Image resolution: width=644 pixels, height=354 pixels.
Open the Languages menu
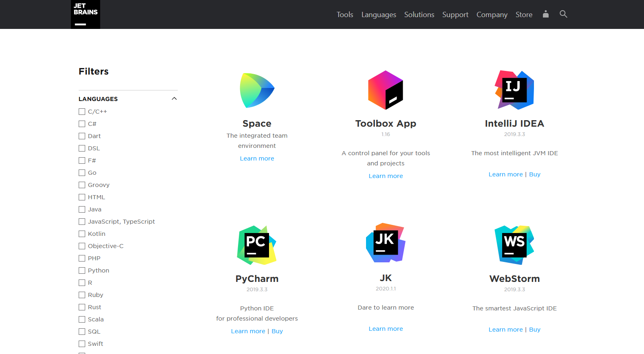[x=379, y=15]
